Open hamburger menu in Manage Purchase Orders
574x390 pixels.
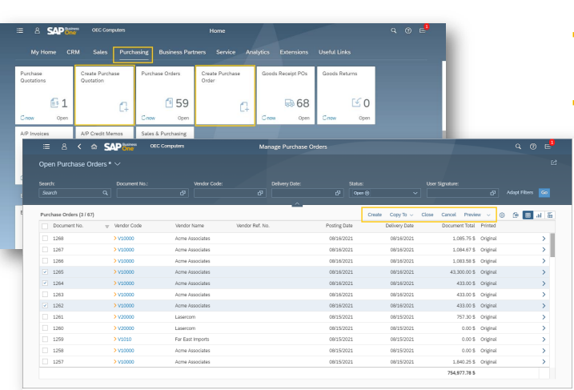pyautogui.click(x=46, y=146)
